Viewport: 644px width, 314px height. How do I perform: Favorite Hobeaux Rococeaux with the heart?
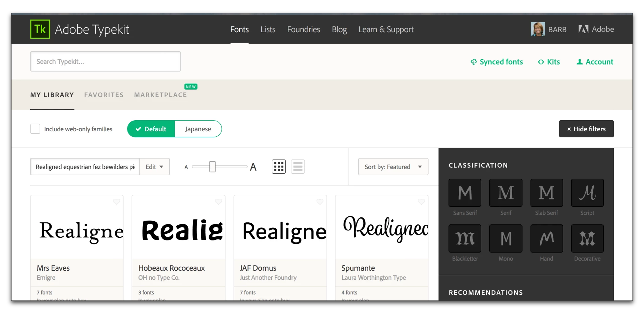click(218, 201)
